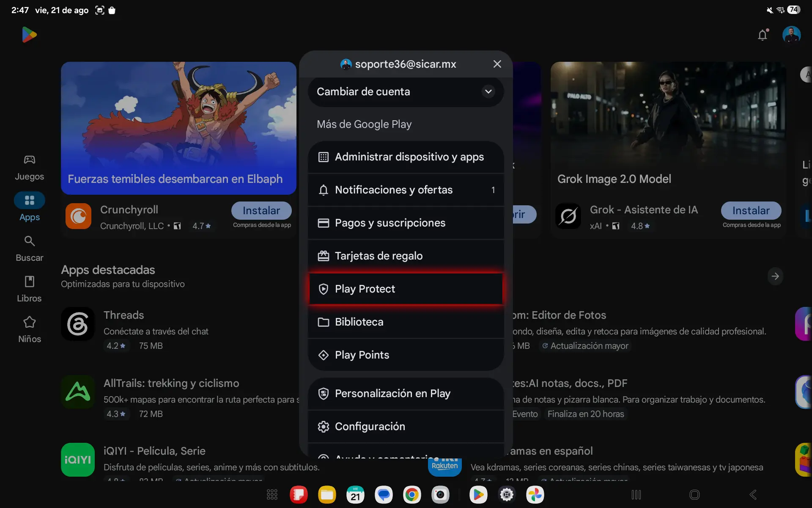
Task: Open Threads app icon
Action: click(78, 324)
